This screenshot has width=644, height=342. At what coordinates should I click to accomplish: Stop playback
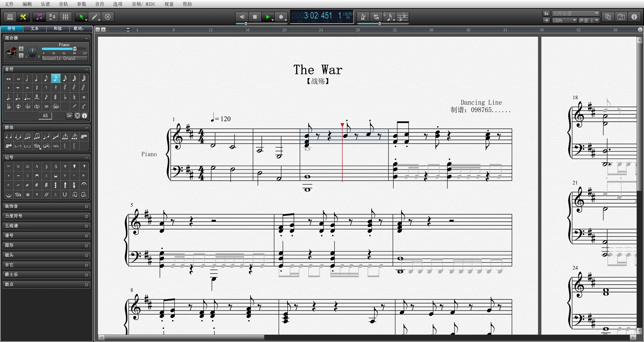pyautogui.click(x=255, y=17)
